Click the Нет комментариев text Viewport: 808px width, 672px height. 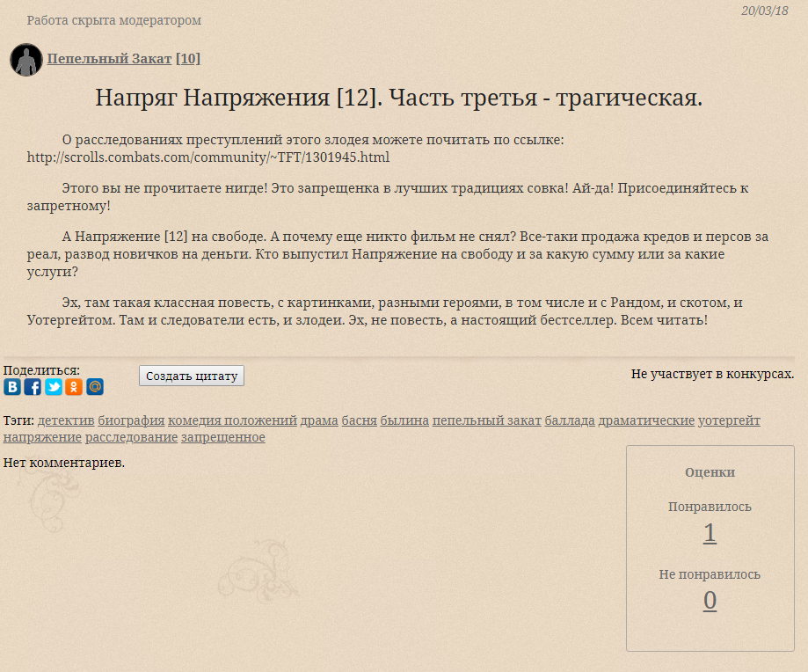coord(64,463)
